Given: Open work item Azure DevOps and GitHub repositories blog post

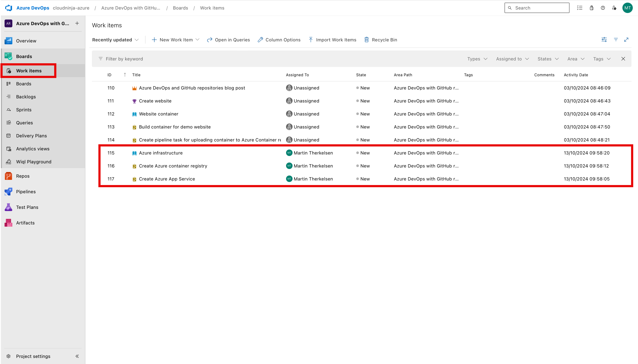Looking at the screenshot, I should pyautogui.click(x=192, y=88).
